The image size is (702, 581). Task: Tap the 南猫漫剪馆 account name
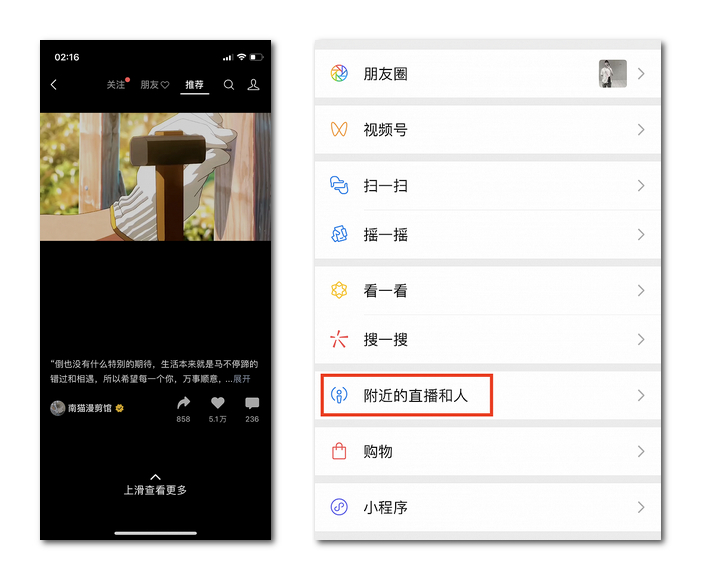coord(90,408)
